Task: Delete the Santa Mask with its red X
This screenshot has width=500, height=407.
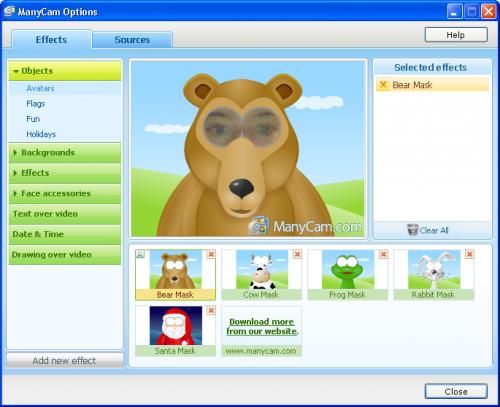Action: click(x=211, y=310)
